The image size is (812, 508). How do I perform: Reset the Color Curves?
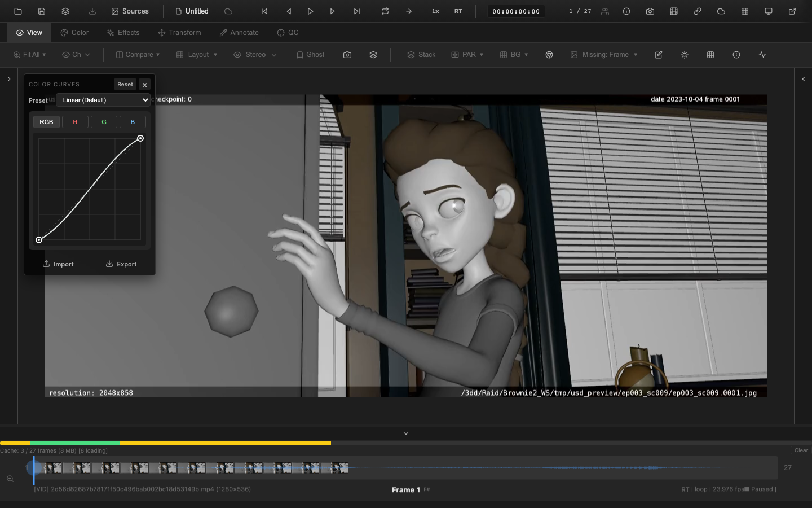tap(125, 84)
